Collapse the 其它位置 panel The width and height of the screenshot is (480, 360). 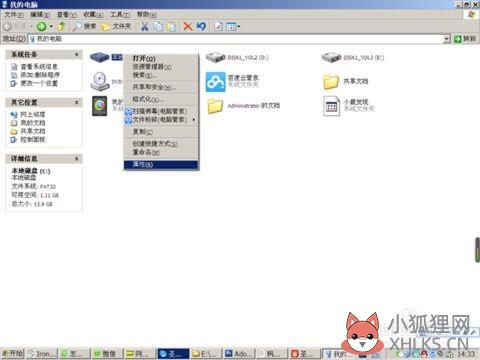(76, 102)
